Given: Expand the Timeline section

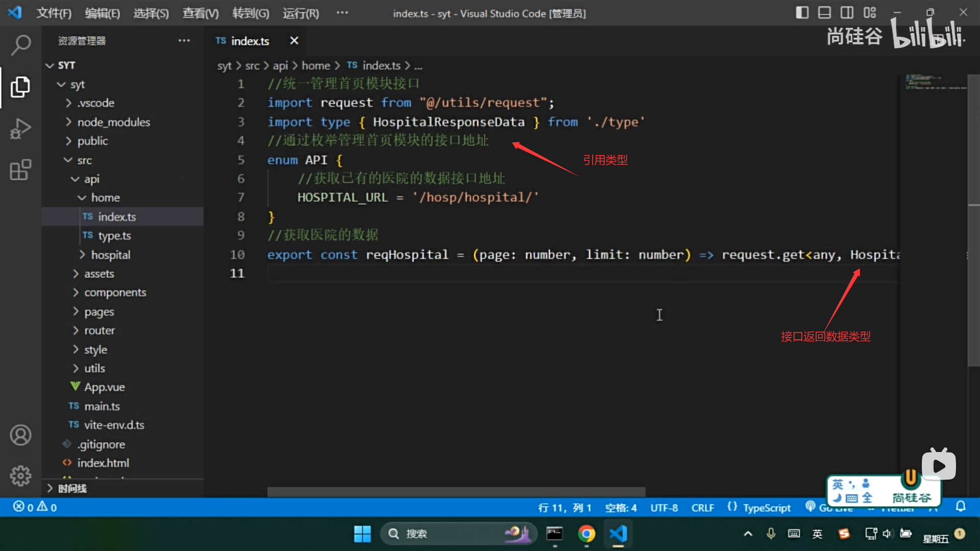Looking at the screenshot, I should [x=71, y=488].
